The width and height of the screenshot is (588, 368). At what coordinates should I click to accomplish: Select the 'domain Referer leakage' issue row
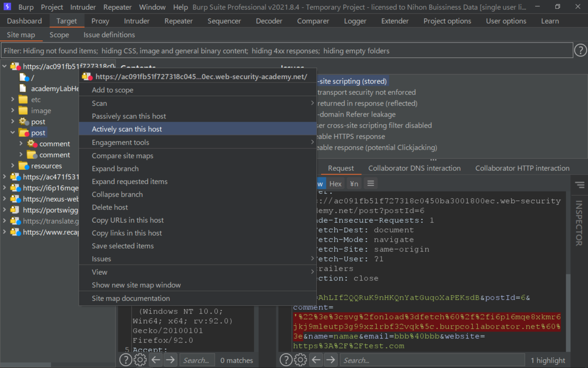(357, 114)
